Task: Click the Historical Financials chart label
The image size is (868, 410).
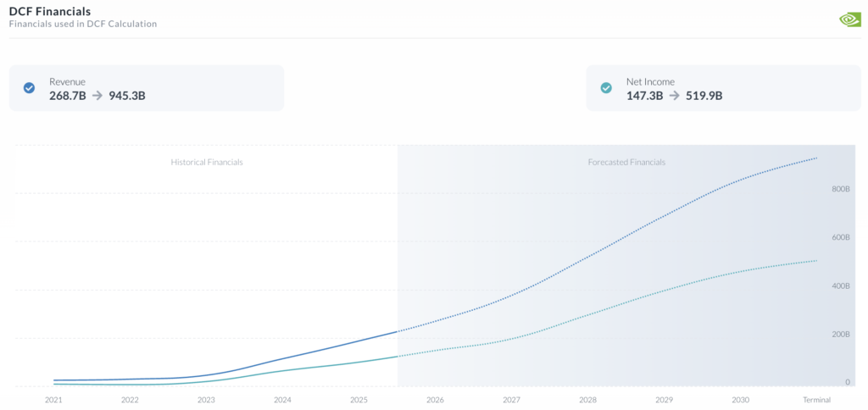Action: pos(207,162)
